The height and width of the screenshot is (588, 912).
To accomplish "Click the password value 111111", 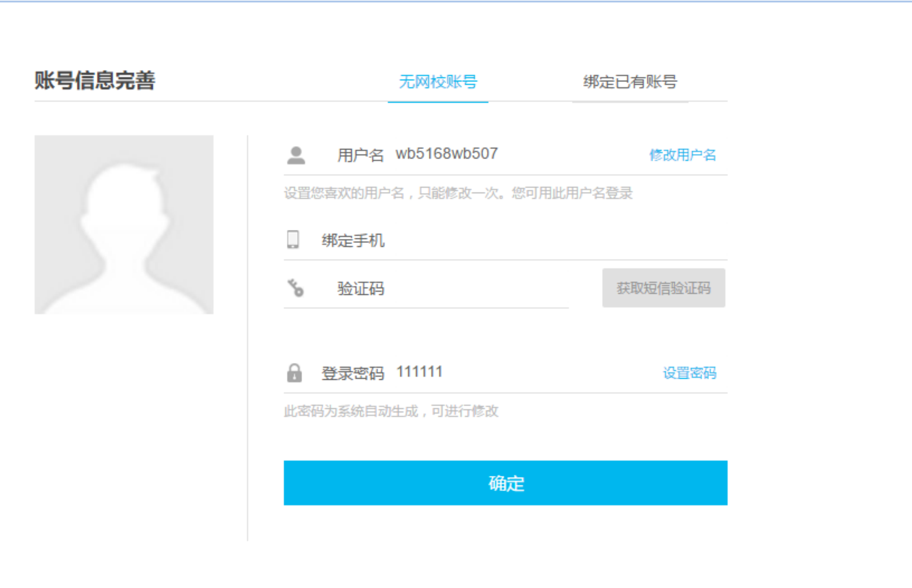I will click(419, 372).
